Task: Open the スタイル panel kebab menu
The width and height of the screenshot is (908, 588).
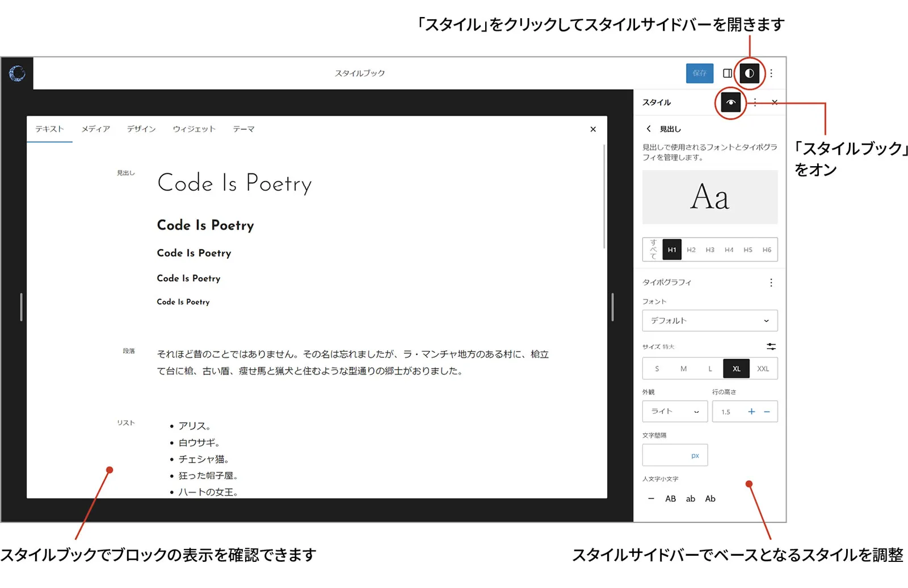Action: (x=755, y=103)
